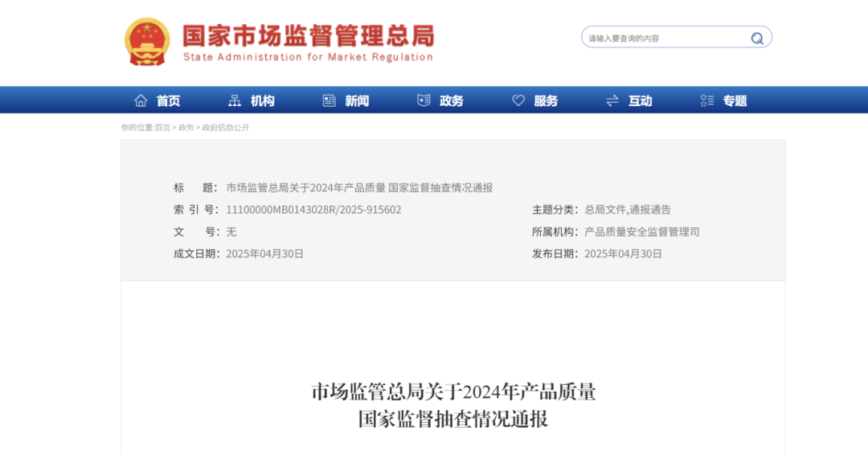The height and width of the screenshot is (455, 868).
Task: Click the 成文日期 value 2025年04月30日
Action: click(x=264, y=253)
